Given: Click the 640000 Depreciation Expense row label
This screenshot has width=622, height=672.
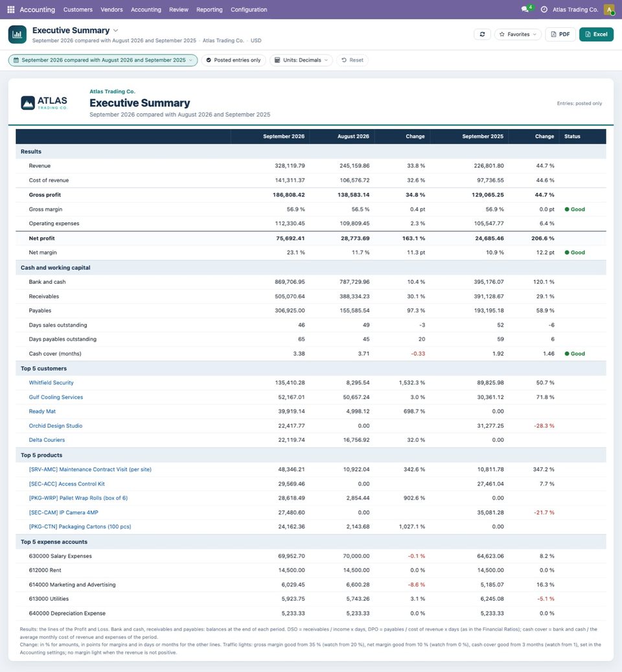Looking at the screenshot, I should [x=67, y=614].
